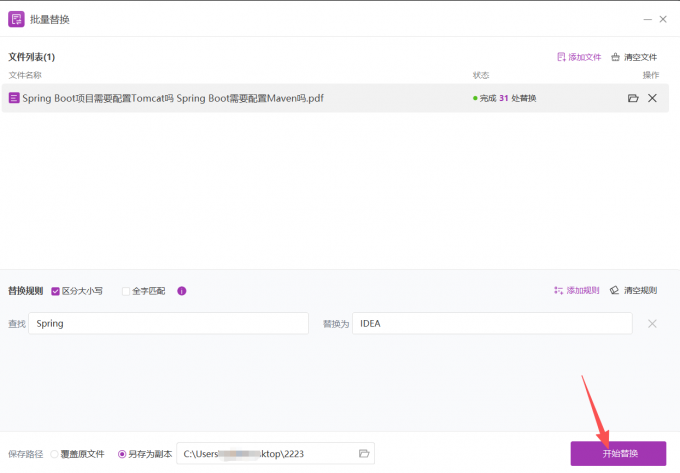Focus the 查找 field containing Spring
The image size is (680, 473).
coord(168,323)
